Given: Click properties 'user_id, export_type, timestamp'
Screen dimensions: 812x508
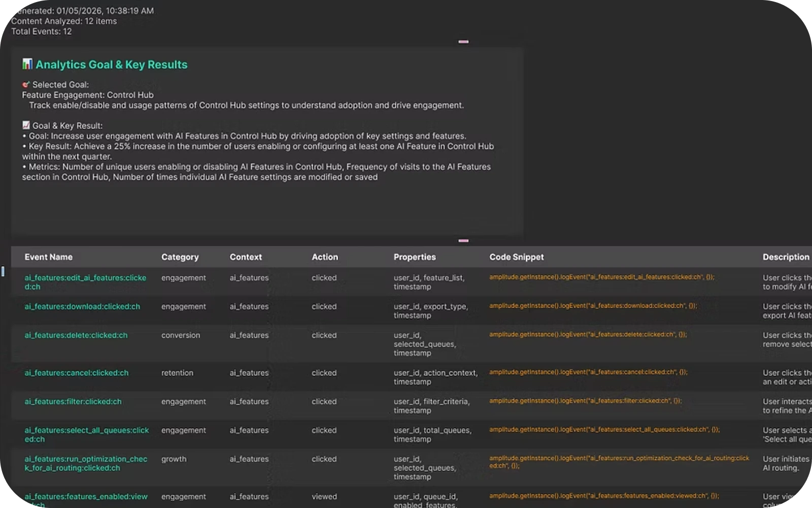Looking at the screenshot, I should point(431,311).
